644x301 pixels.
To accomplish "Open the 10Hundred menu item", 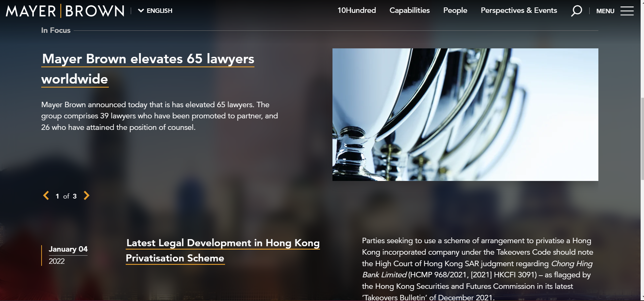I will 356,10.
